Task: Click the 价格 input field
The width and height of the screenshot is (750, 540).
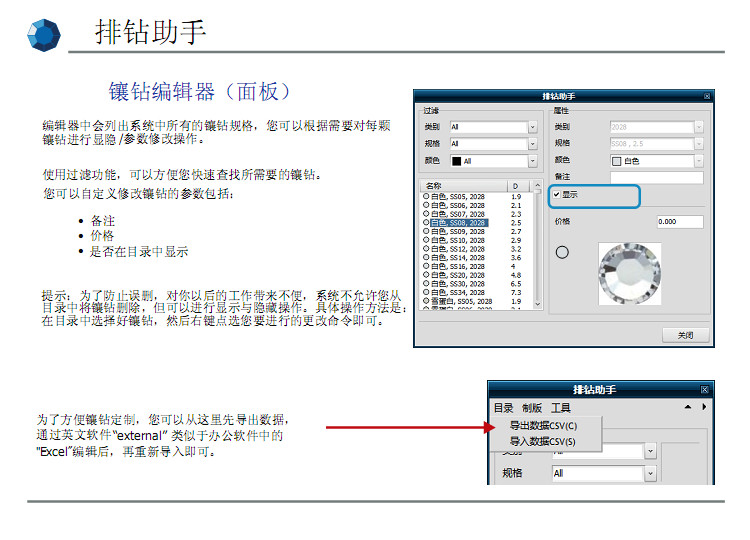Action: (x=679, y=221)
